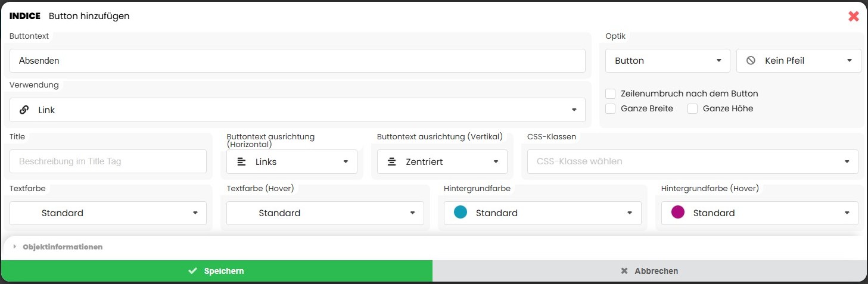The height and width of the screenshot is (284, 868).
Task: Click the no-arrow circle icon beside Kein Pfeil
Action: (x=751, y=60)
